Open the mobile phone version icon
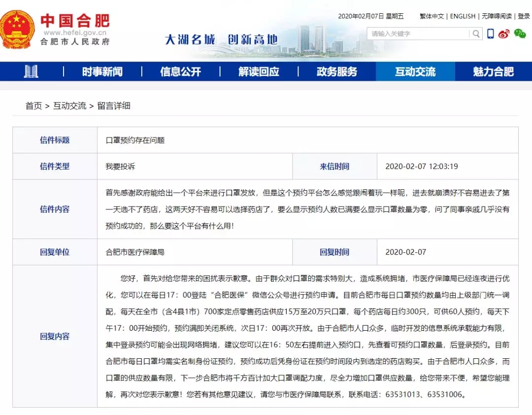532x415 pixels. coord(490,34)
